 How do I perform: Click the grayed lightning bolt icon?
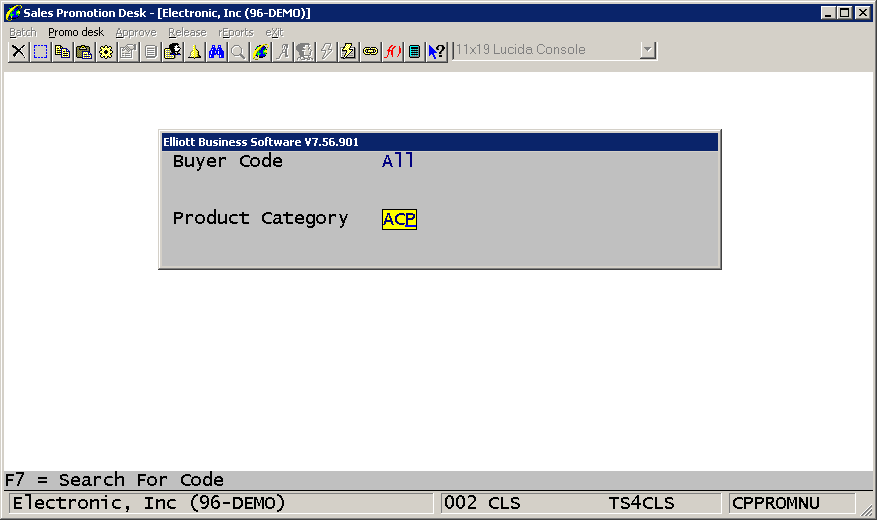[326, 51]
